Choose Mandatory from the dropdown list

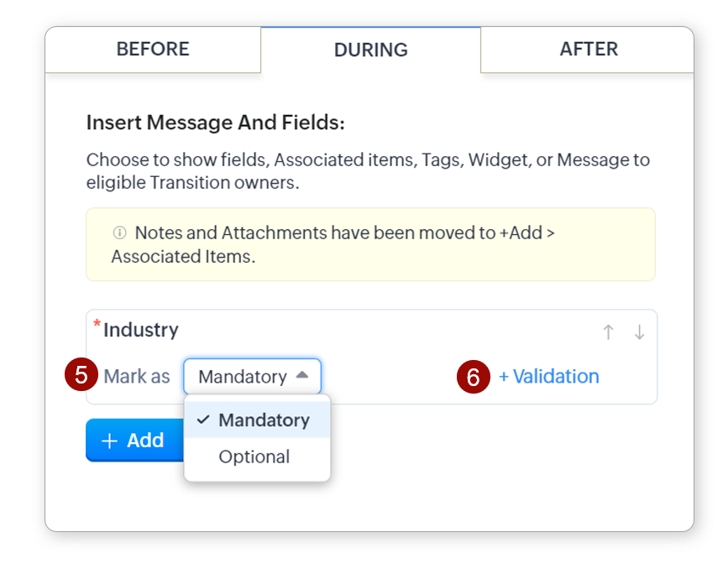(x=264, y=420)
